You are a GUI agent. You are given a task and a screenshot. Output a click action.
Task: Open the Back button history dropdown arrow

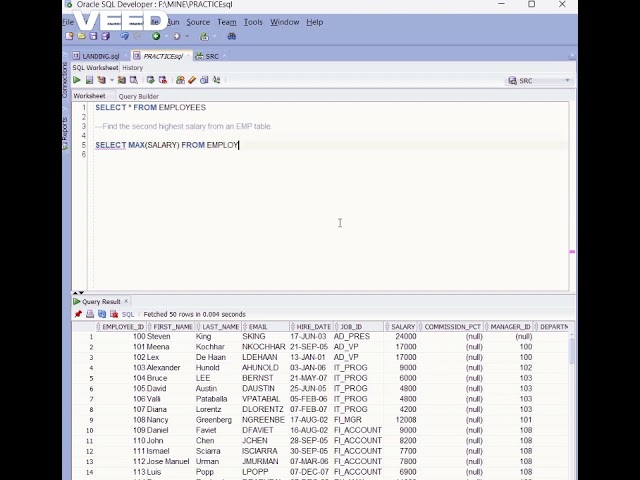pos(166,36)
